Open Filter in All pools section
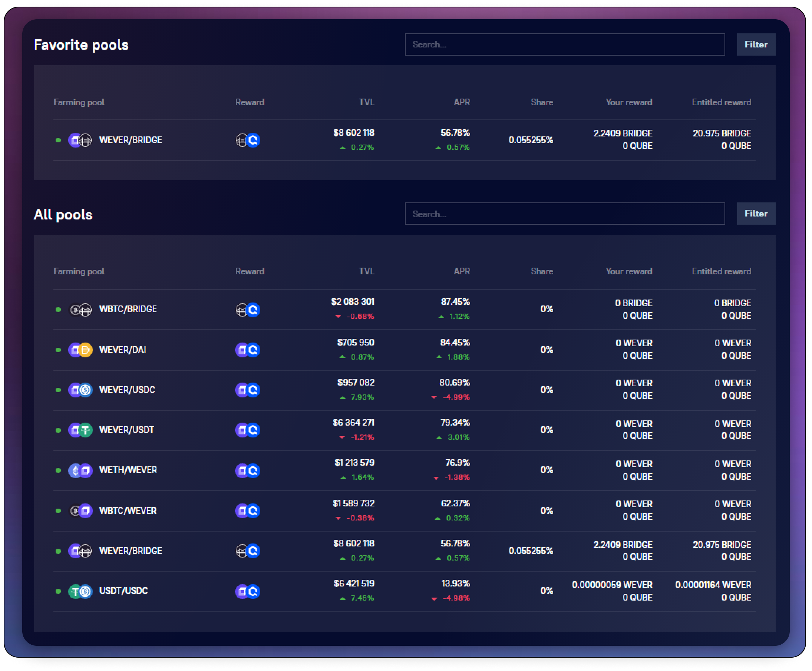The height and width of the screenshot is (671, 812). 756,214
